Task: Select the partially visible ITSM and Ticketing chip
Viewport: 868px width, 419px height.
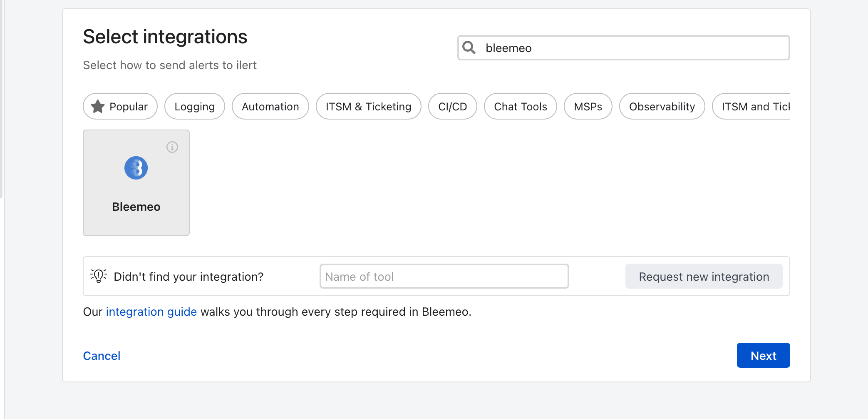Action: click(751, 106)
